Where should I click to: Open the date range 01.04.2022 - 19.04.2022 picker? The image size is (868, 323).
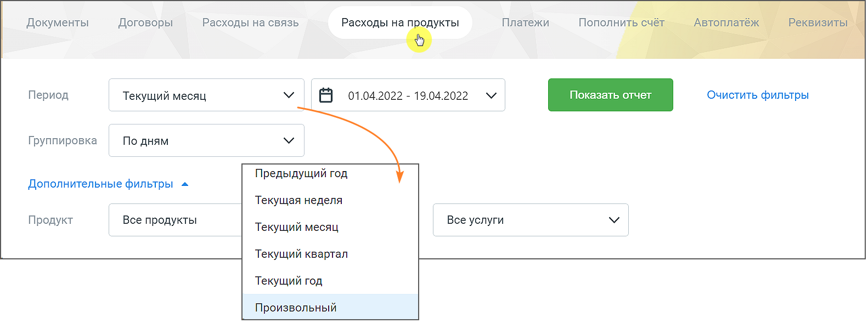click(x=408, y=95)
